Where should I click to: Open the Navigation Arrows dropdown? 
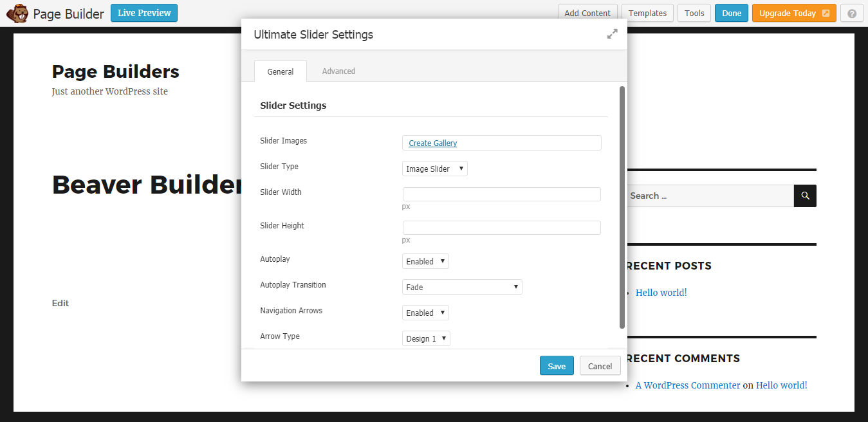tap(425, 313)
